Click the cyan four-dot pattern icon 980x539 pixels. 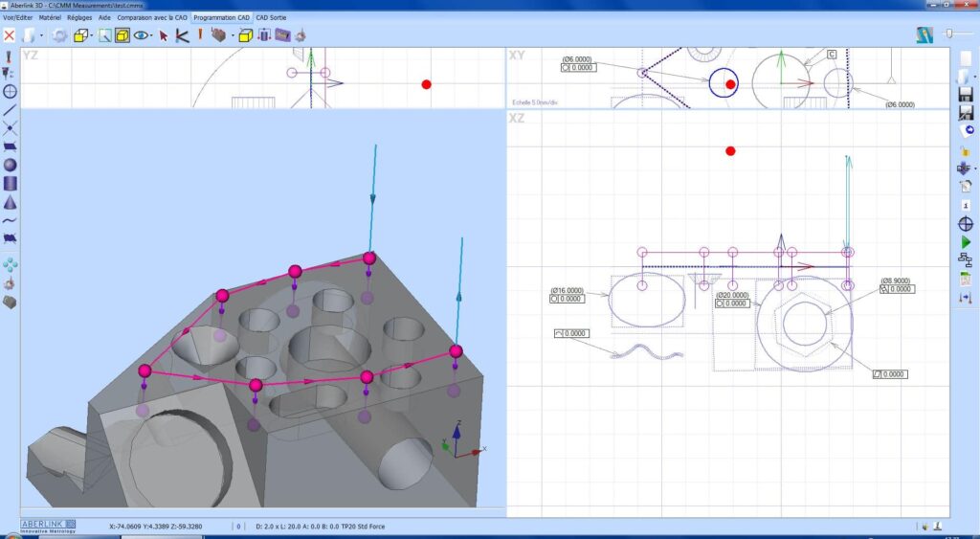coord(10,264)
